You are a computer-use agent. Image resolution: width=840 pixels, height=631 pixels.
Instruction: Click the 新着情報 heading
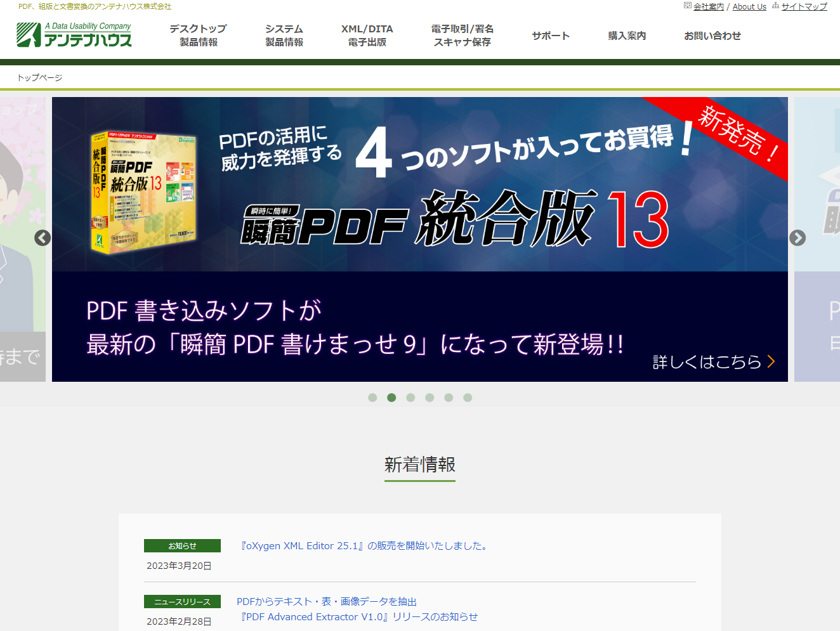coord(420,465)
